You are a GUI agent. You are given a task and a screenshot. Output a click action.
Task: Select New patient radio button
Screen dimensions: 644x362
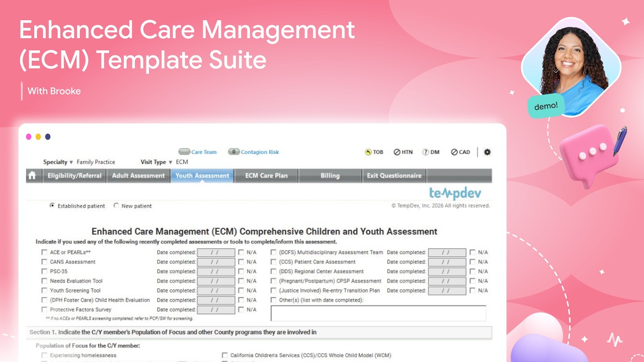(116, 206)
